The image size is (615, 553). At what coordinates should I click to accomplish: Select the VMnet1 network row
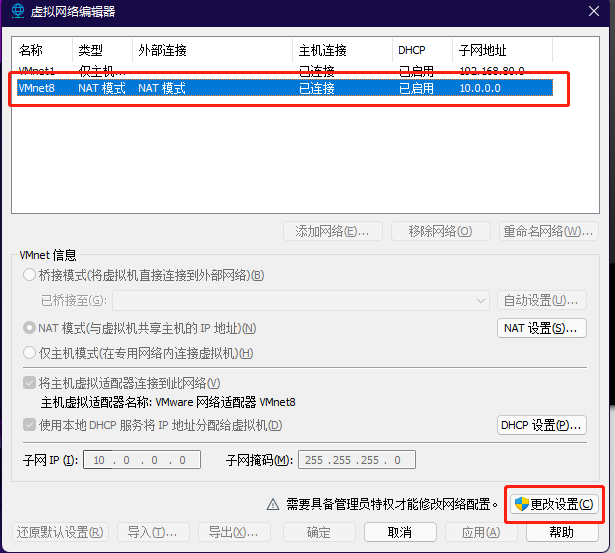coord(285,71)
